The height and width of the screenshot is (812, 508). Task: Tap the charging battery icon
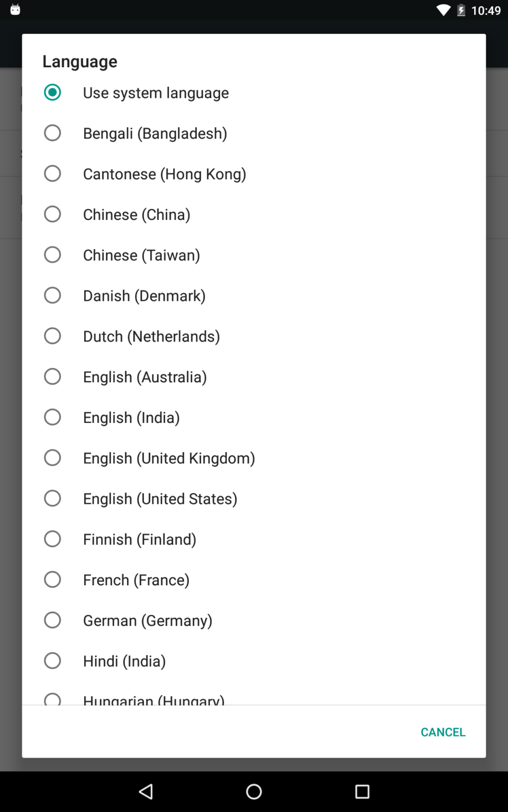[x=461, y=10]
